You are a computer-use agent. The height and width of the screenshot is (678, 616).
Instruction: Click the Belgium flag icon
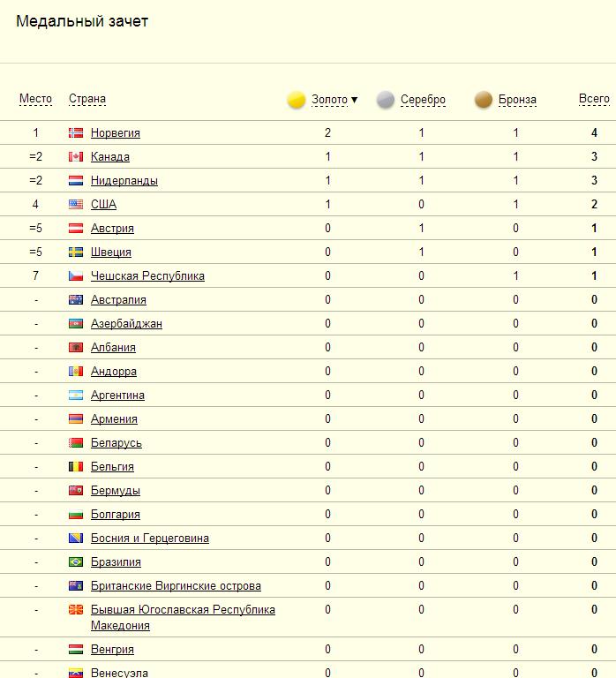76,467
